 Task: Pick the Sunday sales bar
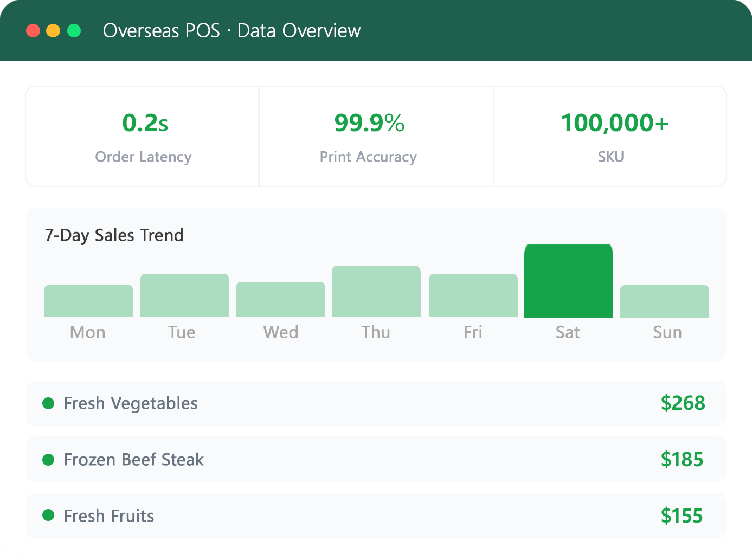(x=665, y=301)
